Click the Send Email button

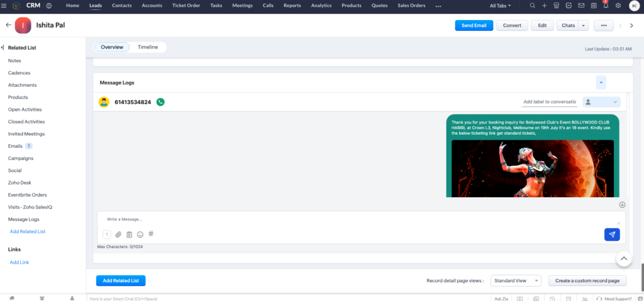coord(474,25)
